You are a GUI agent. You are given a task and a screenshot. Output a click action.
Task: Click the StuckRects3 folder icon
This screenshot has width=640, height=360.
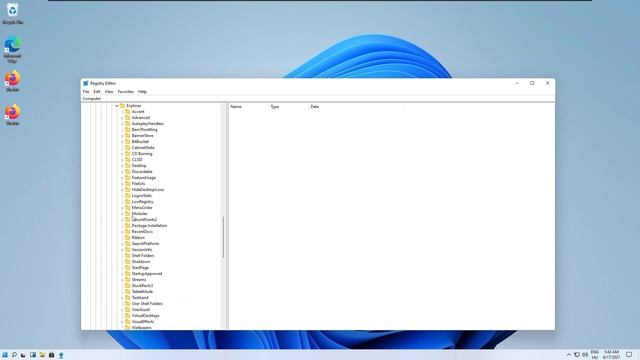pos(128,286)
